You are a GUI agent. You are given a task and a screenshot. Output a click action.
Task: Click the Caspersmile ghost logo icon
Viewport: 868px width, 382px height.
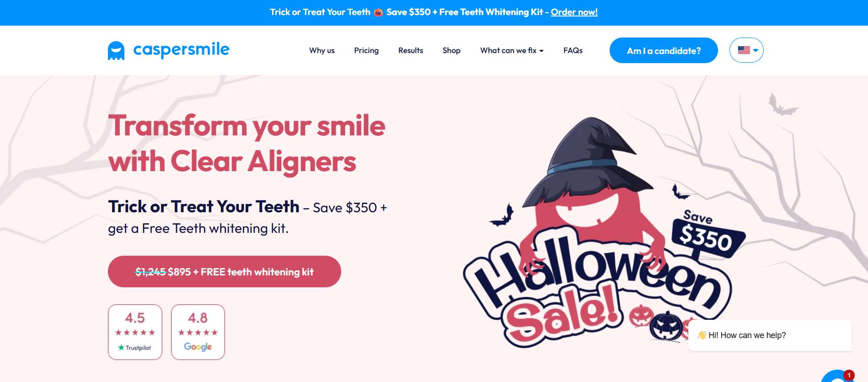tap(116, 51)
